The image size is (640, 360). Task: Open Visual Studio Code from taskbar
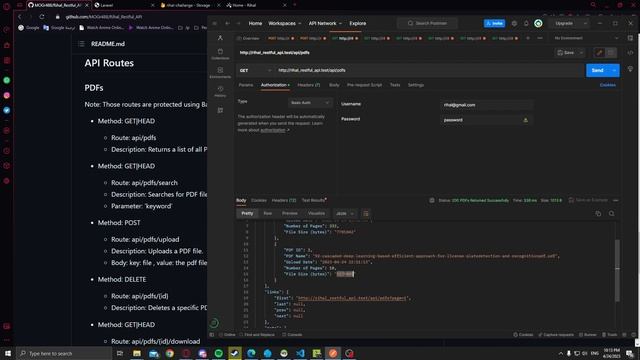[x=300, y=353]
